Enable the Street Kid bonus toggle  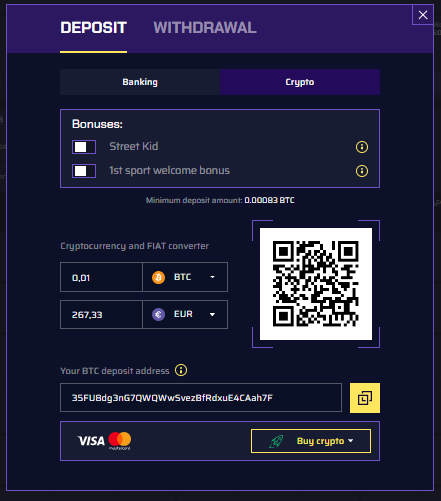coord(84,147)
